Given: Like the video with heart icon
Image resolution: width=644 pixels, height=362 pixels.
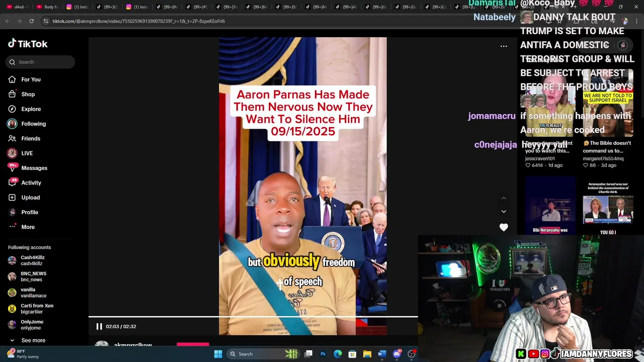Looking at the screenshot, I should click(x=504, y=227).
